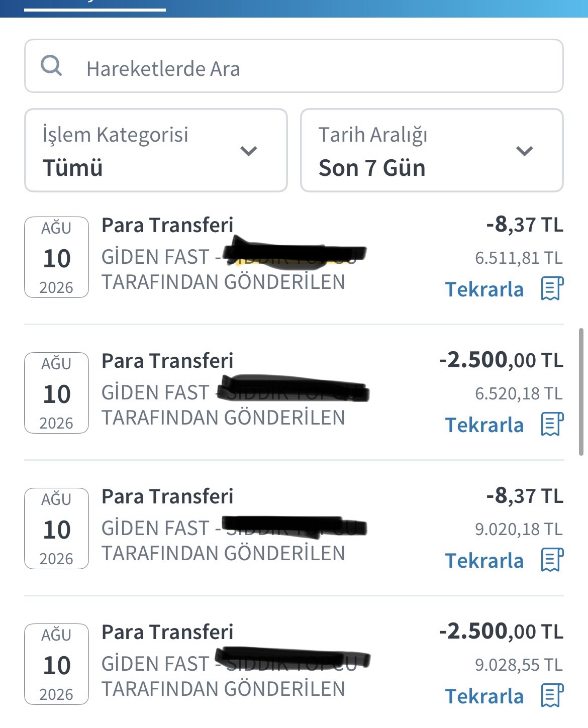Open receipt icon for -8,37 TL balance 6.511,81
588x728 pixels.
pos(552,288)
